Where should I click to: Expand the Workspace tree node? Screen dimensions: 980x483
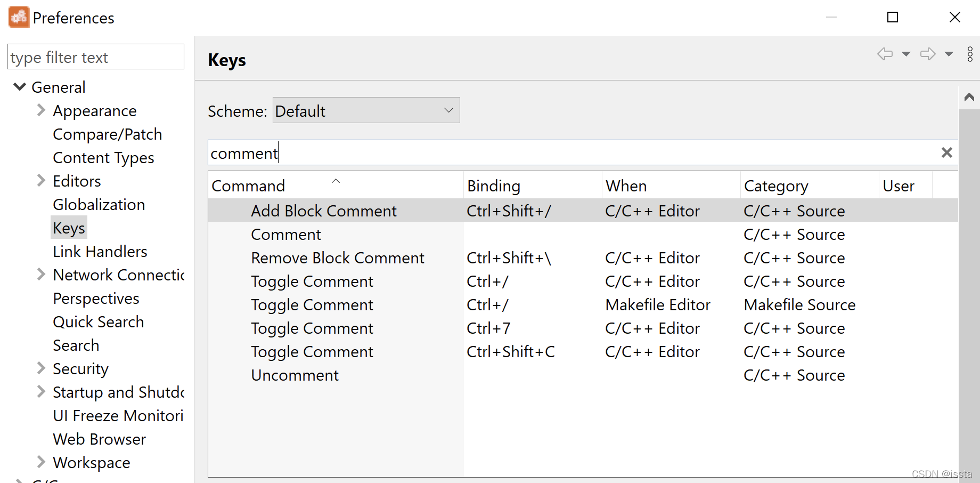tap(41, 462)
